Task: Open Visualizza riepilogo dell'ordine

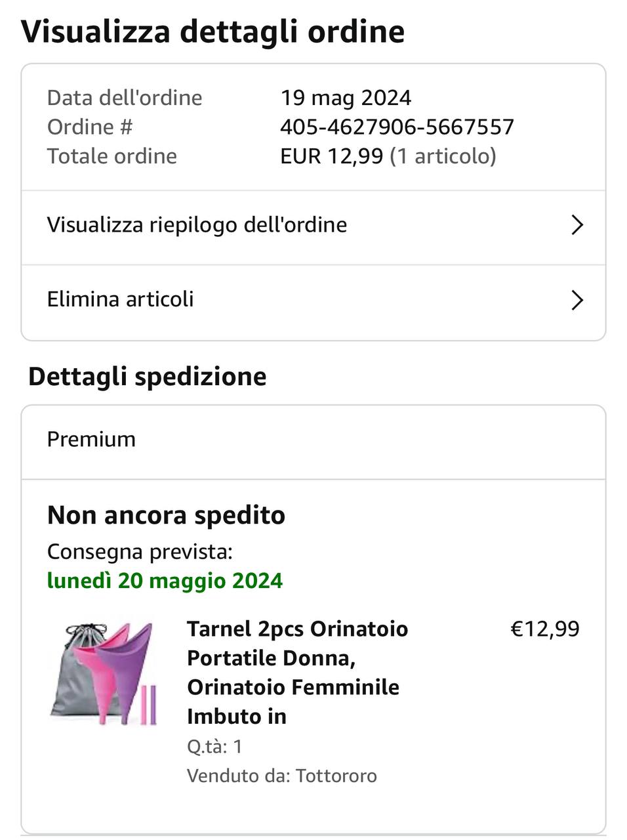Action: (x=197, y=225)
